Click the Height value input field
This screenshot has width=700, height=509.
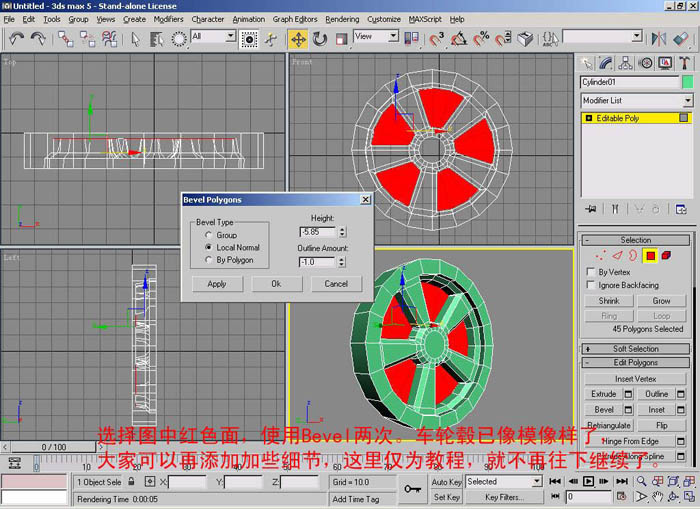click(x=317, y=232)
